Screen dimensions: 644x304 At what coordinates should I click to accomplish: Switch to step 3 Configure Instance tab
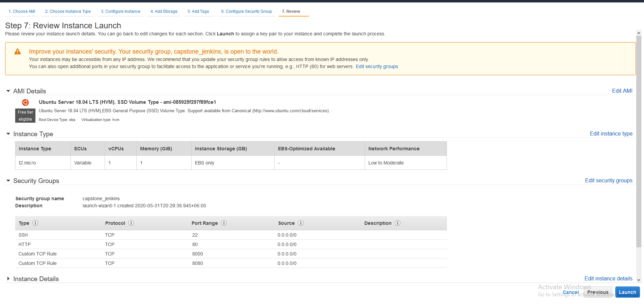tap(120, 11)
